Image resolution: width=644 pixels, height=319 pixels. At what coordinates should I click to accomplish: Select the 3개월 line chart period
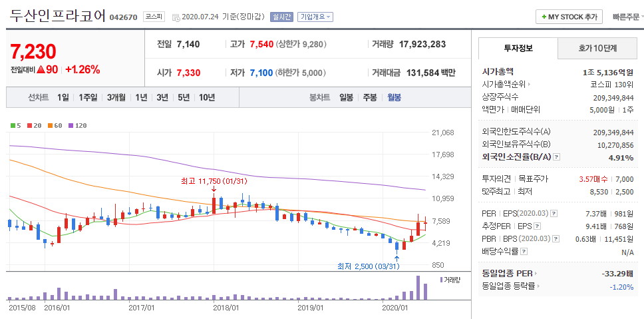click(116, 97)
